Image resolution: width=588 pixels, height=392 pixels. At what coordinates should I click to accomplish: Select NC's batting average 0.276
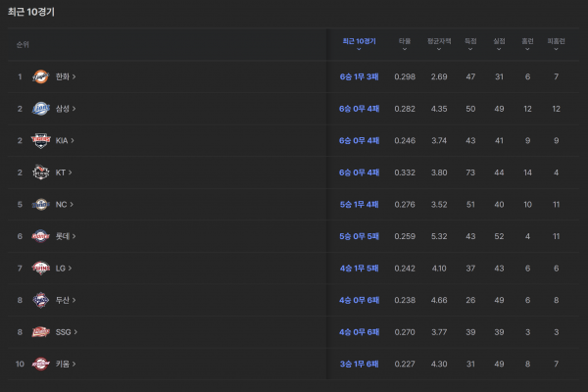point(405,205)
